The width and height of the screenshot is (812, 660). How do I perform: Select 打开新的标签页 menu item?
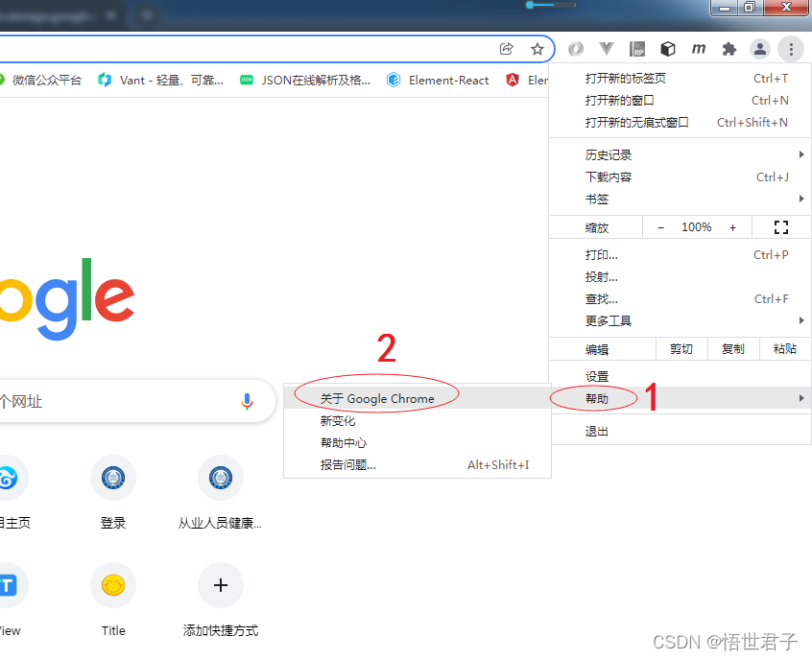680,78
